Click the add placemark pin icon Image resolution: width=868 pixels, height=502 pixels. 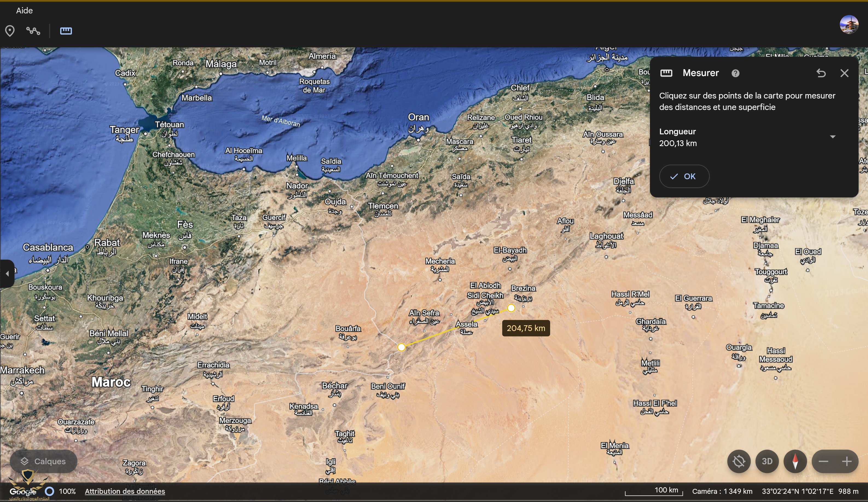pyautogui.click(x=10, y=31)
